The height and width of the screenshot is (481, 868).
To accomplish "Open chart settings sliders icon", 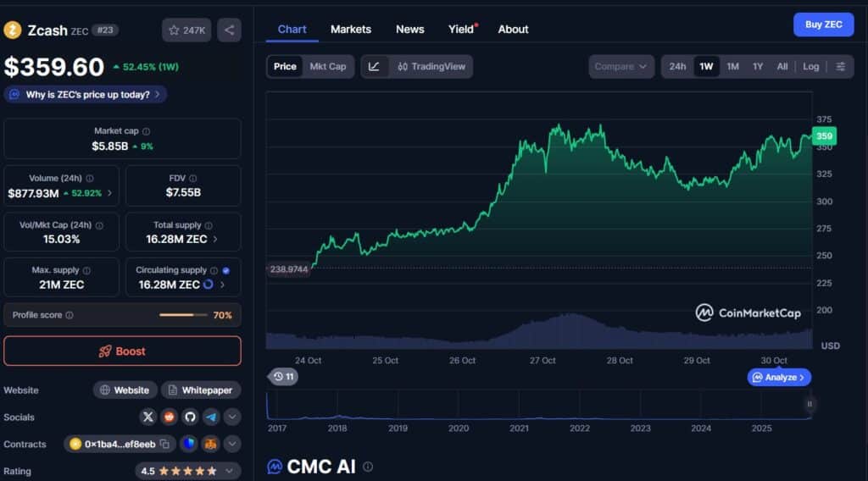I will click(x=840, y=66).
